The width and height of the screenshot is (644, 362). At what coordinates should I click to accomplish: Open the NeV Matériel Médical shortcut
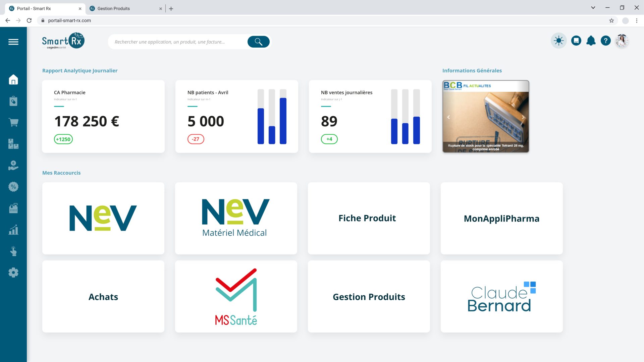click(236, 218)
